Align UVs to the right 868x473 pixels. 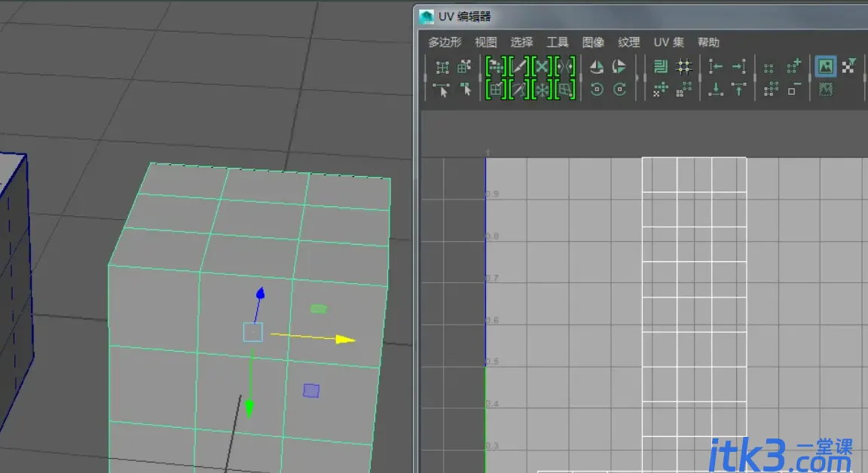[x=739, y=67]
